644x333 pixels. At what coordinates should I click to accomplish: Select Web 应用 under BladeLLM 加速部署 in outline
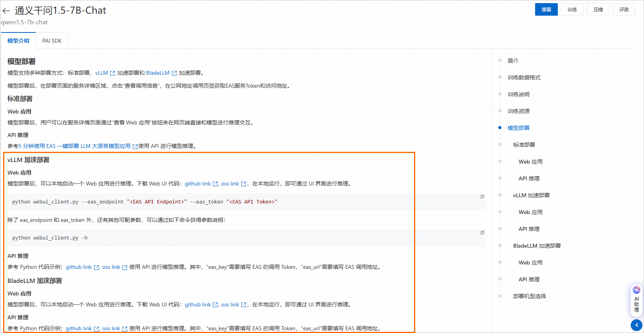click(530, 263)
